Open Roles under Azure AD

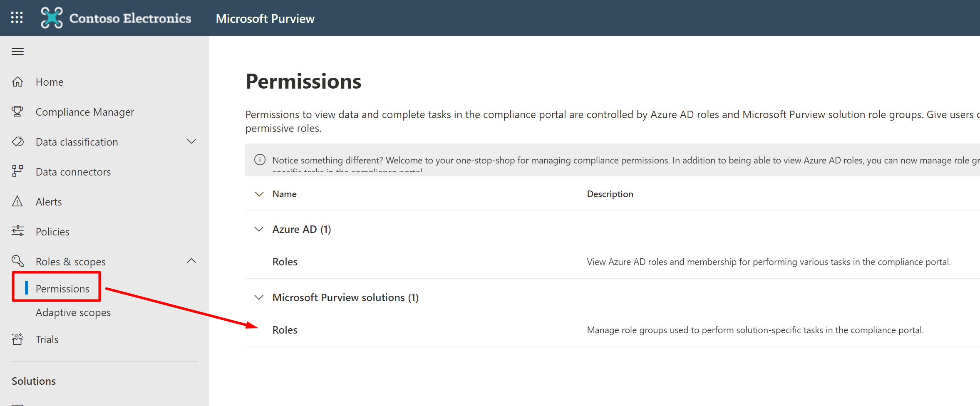click(x=285, y=262)
